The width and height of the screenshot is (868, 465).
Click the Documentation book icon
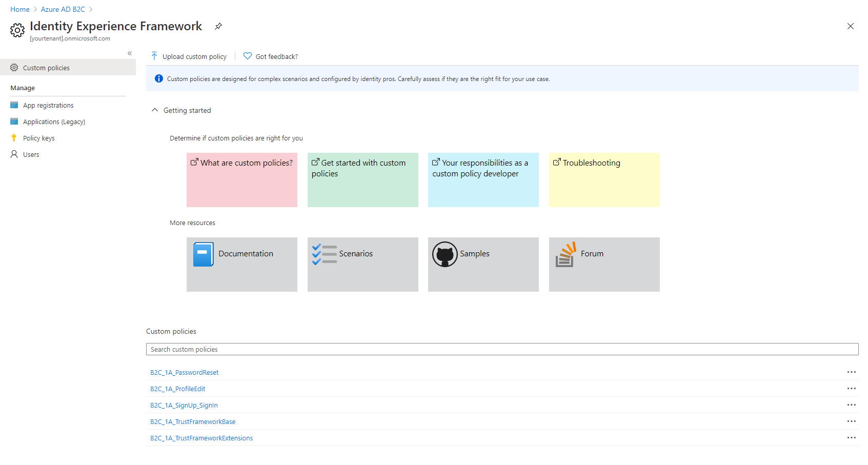(x=204, y=254)
